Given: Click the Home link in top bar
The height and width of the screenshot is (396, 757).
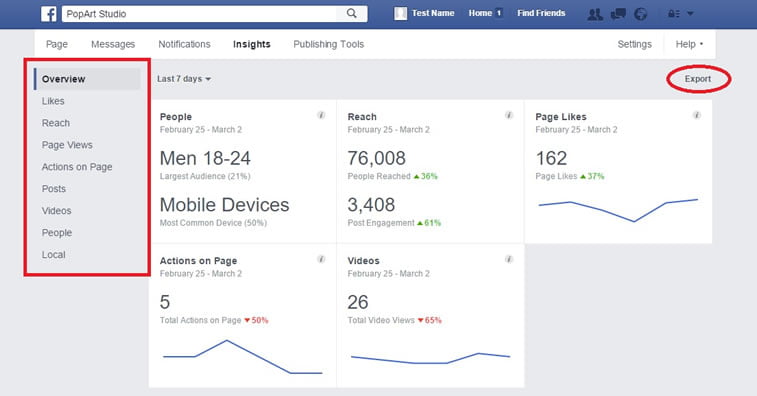Looking at the screenshot, I should point(480,14).
